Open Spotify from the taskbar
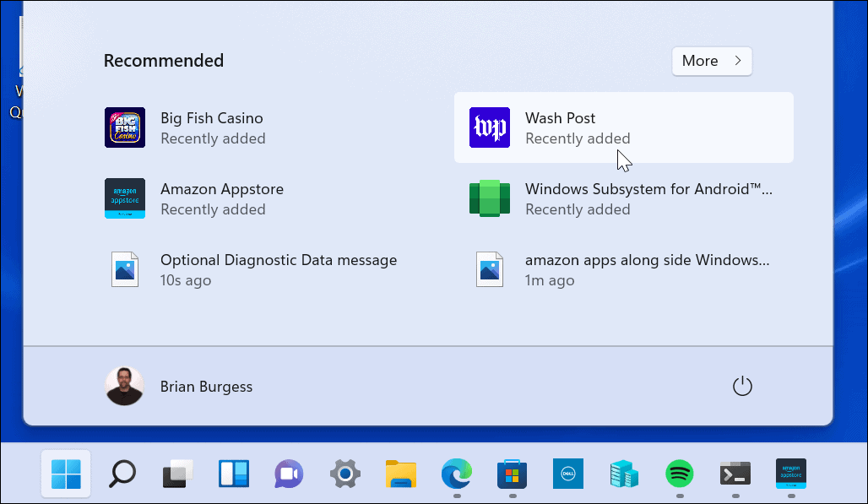 [x=679, y=474]
